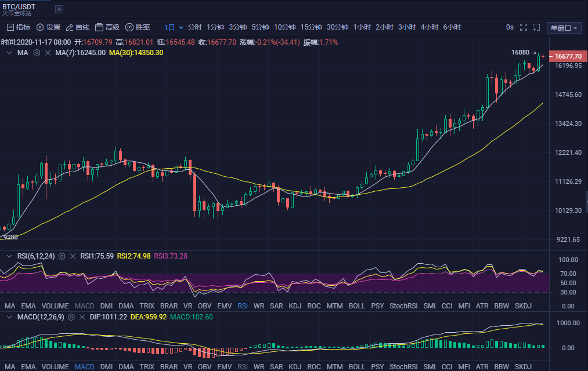Screen dimensions: 588x371
Task: Collapse the RSI(6,12,24) panel
Action: pyautogui.click(x=9, y=256)
